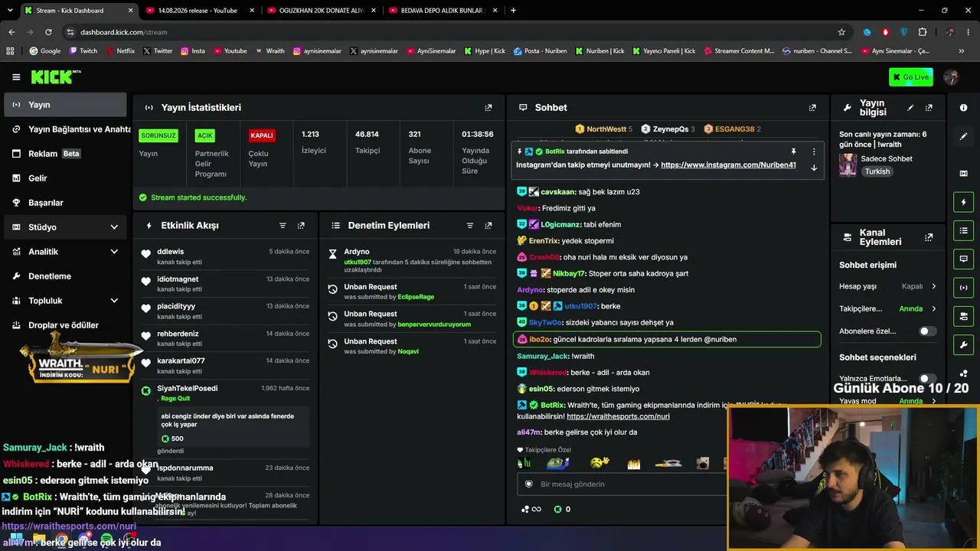
Task: Open the wraithesports.com/nuri link in chat
Action: [x=618, y=416]
